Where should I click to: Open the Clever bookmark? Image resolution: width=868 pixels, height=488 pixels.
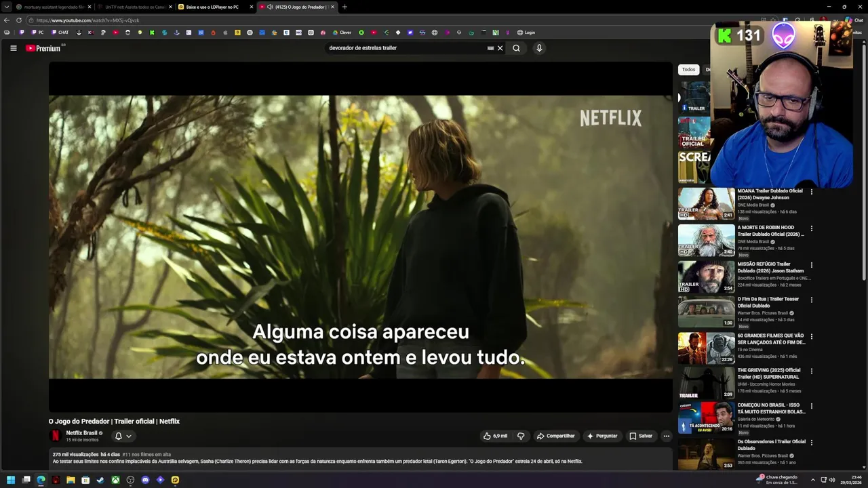pyautogui.click(x=342, y=33)
